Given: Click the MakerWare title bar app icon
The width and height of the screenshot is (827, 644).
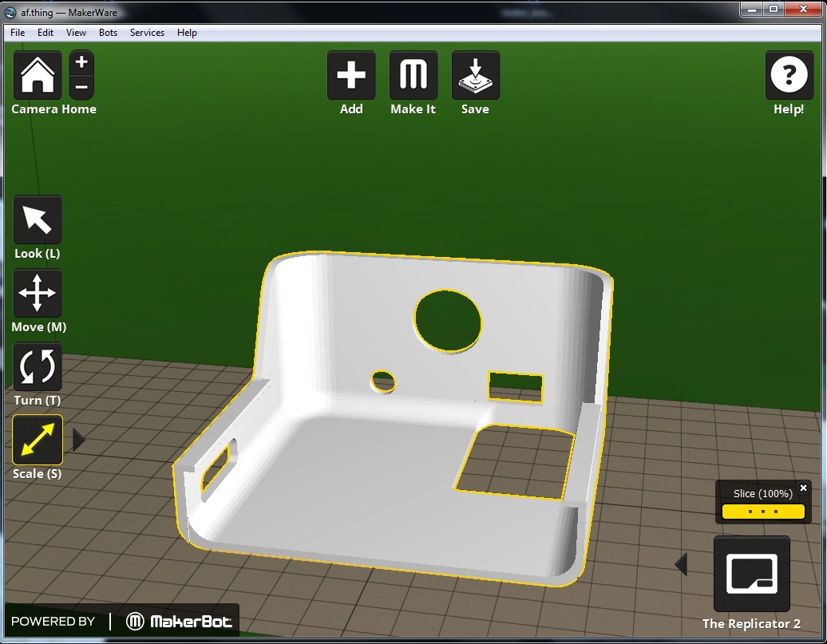Looking at the screenshot, I should [x=10, y=12].
